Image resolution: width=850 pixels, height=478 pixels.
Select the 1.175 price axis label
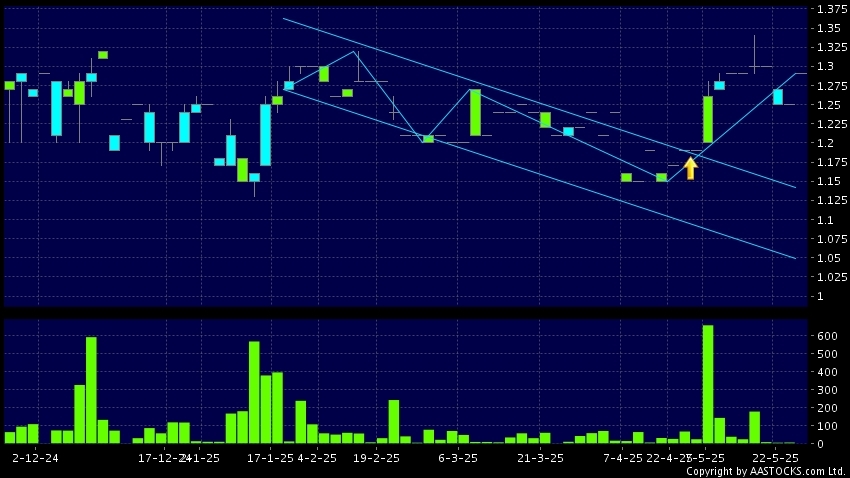(x=832, y=162)
